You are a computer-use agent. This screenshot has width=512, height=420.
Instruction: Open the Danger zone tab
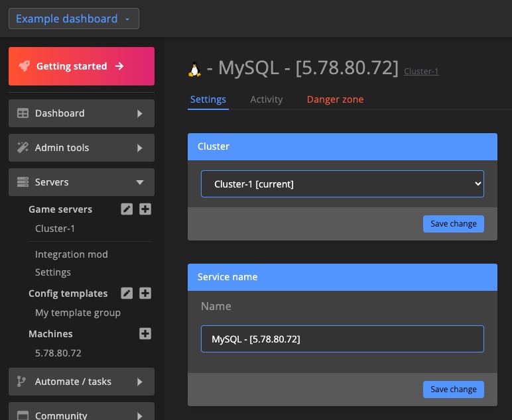[335, 99]
